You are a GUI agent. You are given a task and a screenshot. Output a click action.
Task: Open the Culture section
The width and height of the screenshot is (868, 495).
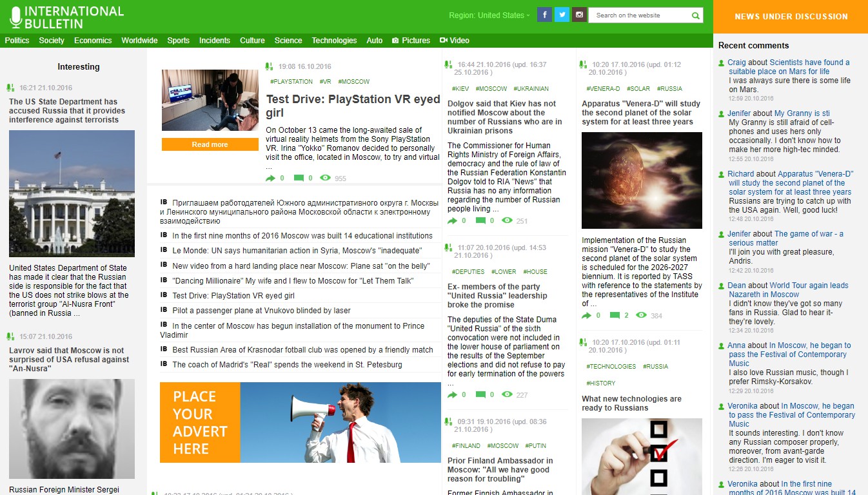tap(253, 41)
